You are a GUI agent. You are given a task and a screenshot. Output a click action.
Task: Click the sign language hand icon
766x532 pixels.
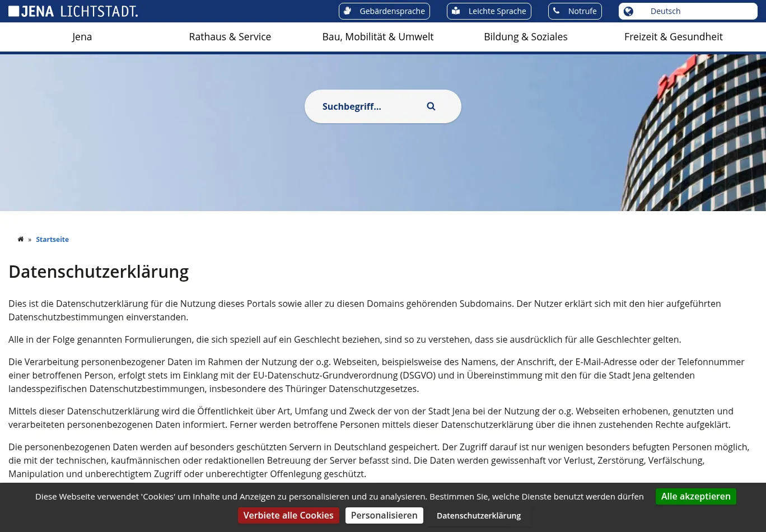(347, 11)
